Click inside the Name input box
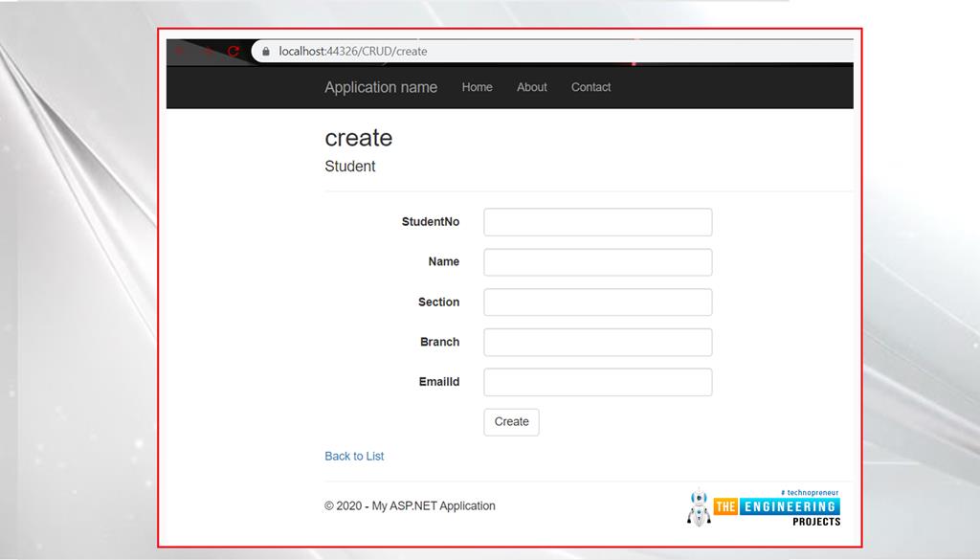This screenshot has height=560, width=980. tap(597, 262)
